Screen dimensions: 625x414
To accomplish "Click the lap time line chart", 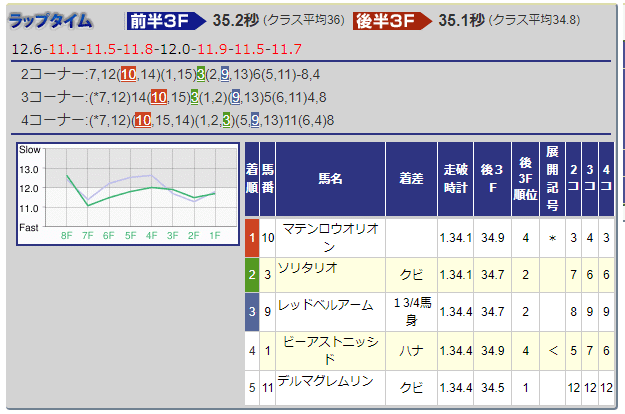I will pos(128,194).
